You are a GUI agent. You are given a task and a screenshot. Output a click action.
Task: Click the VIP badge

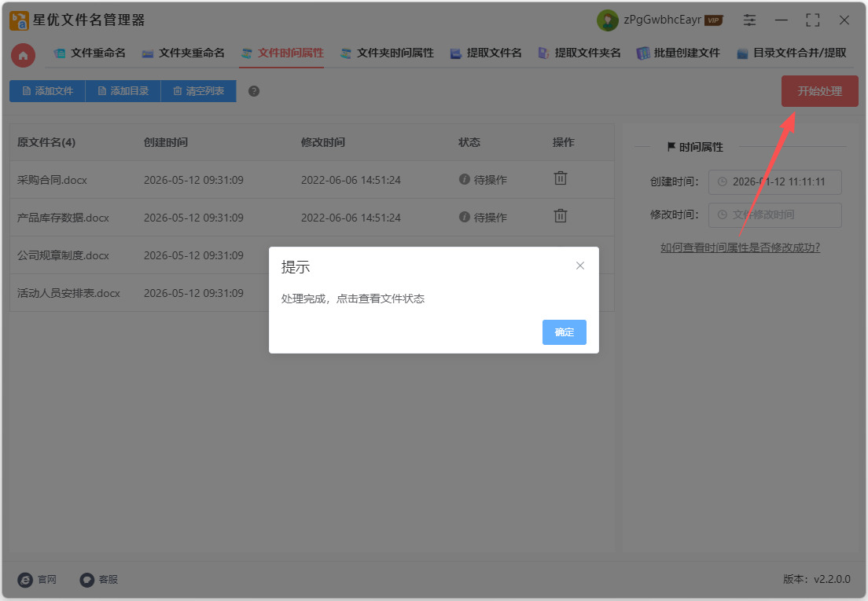(714, 20)
